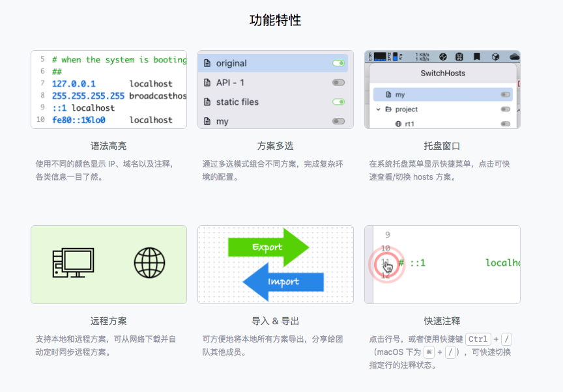Click the SwitchHosts tray window title
The image size is (563, 392).
click(x=442, y=73)
